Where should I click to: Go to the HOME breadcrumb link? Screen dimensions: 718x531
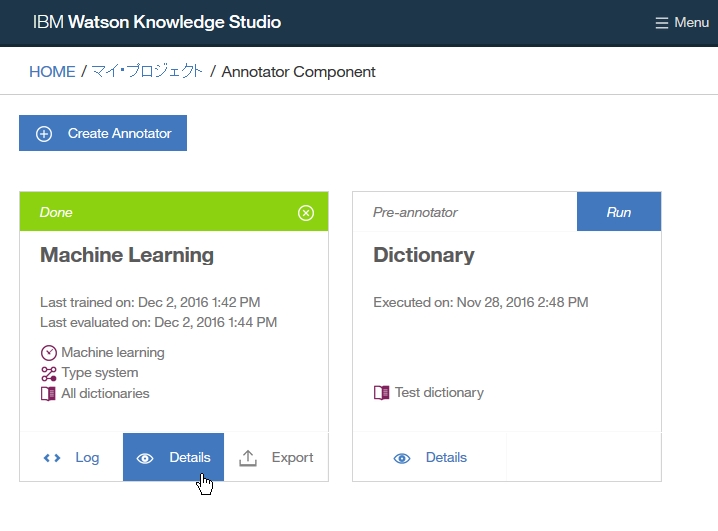[52, 72]
